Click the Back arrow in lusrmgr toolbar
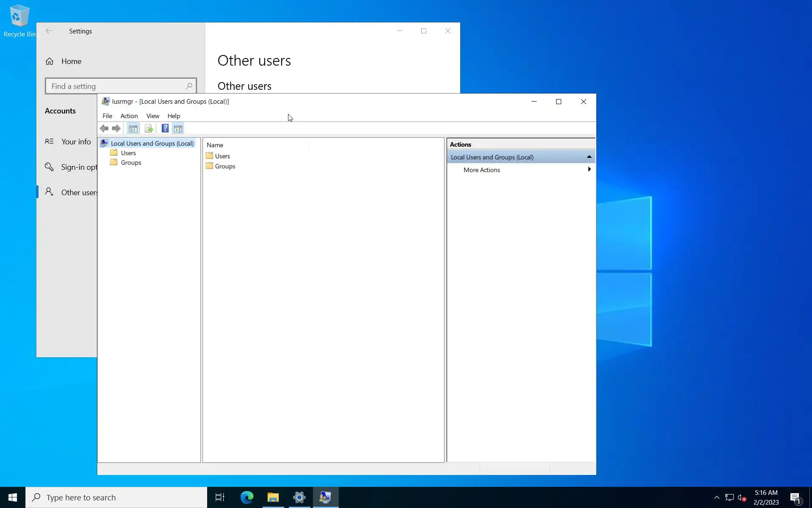The width and height of the screenshot is (812, 508). (104, 128)
